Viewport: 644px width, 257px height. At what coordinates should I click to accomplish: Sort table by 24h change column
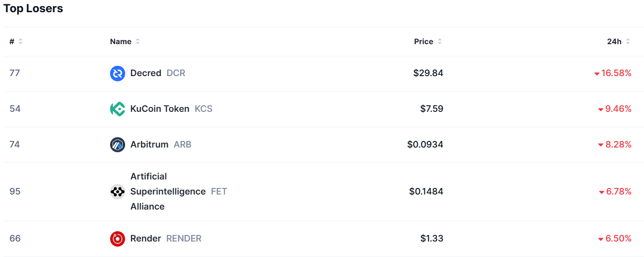619,42
